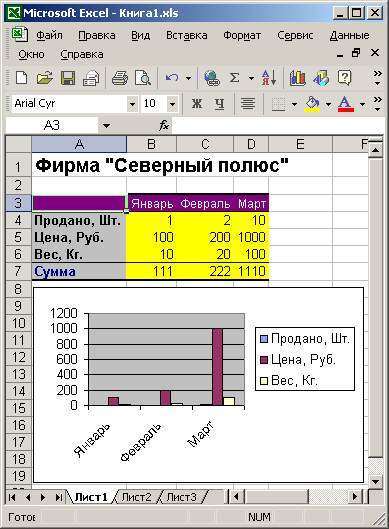Image resolution: width=389 pixels, height=529 pixels.
Task: Open Print Preview with the magnifier page icon
Action: tap(143, 78)
